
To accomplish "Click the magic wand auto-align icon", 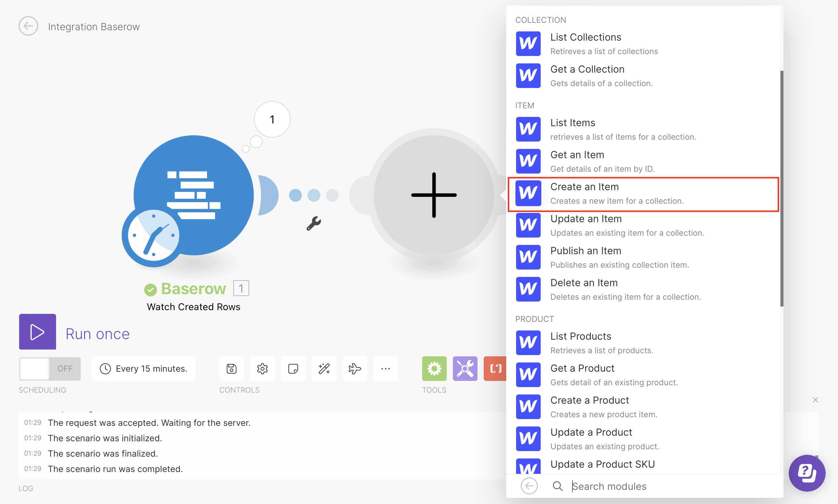I will point(323,369).
